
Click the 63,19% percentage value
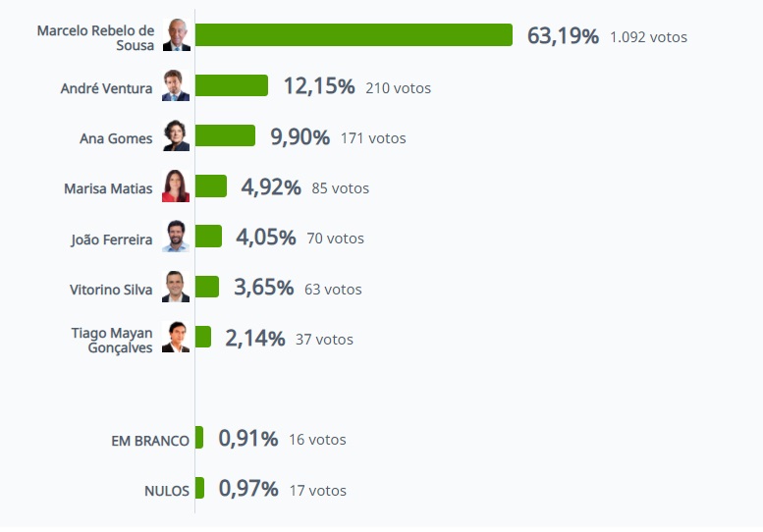(563, 36)
